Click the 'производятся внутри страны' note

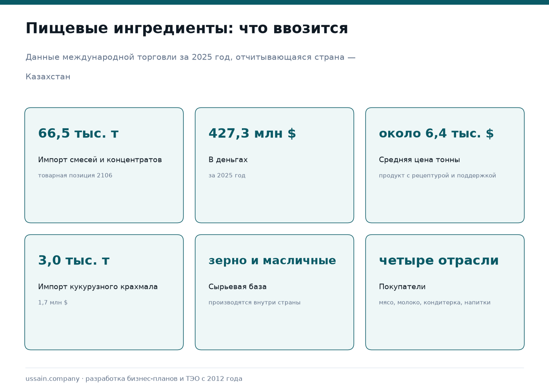[x=255, y=303]
